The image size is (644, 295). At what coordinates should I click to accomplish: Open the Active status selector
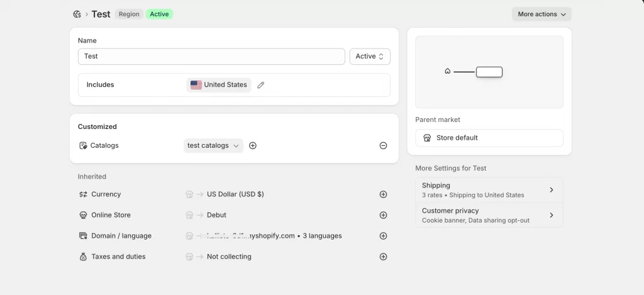[370, 57]
